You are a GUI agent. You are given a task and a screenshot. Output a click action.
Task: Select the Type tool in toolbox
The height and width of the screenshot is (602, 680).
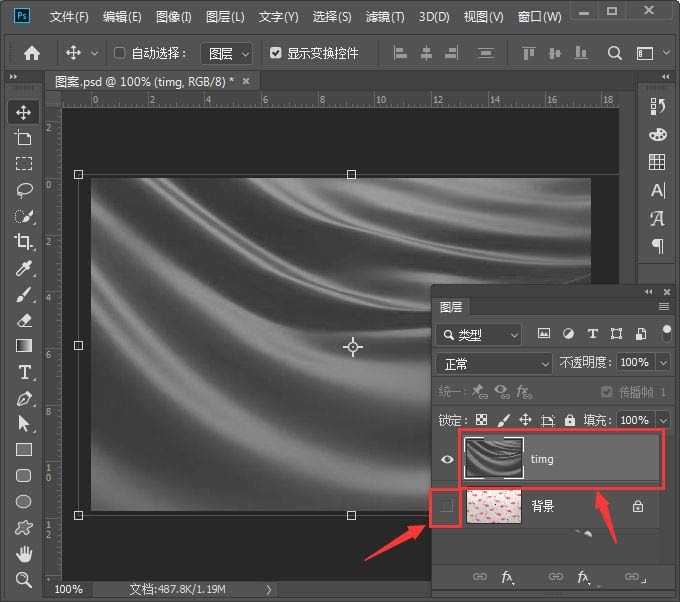(x=24, y=372)
